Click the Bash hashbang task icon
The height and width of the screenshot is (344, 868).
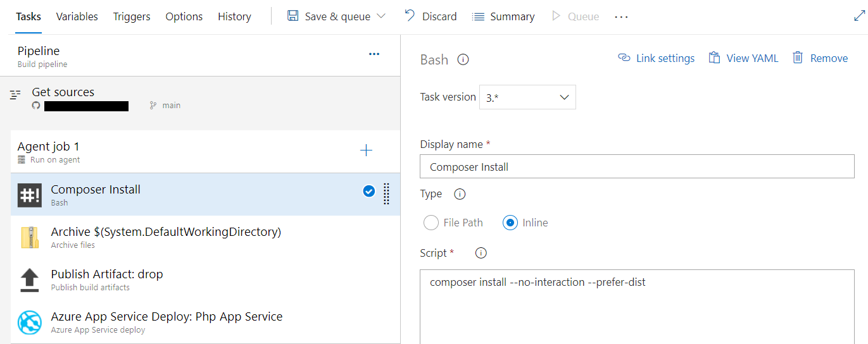point(30,195)
